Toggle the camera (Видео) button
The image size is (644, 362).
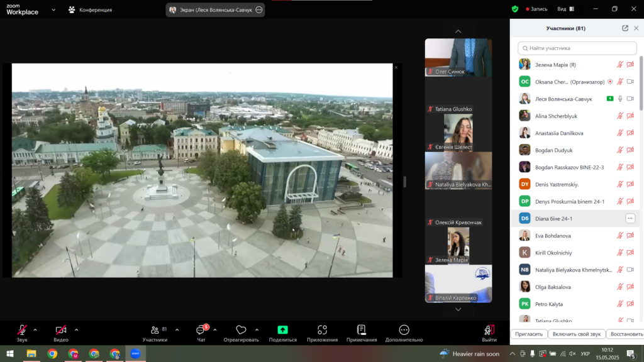tap(61, 330)
